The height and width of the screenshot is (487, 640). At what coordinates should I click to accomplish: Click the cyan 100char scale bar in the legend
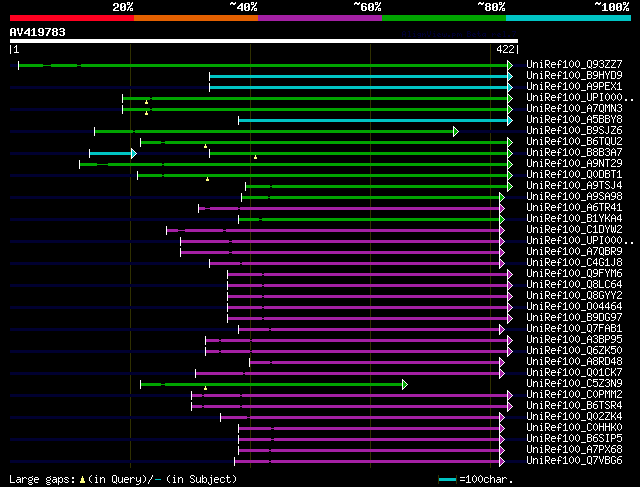(447, 479)
